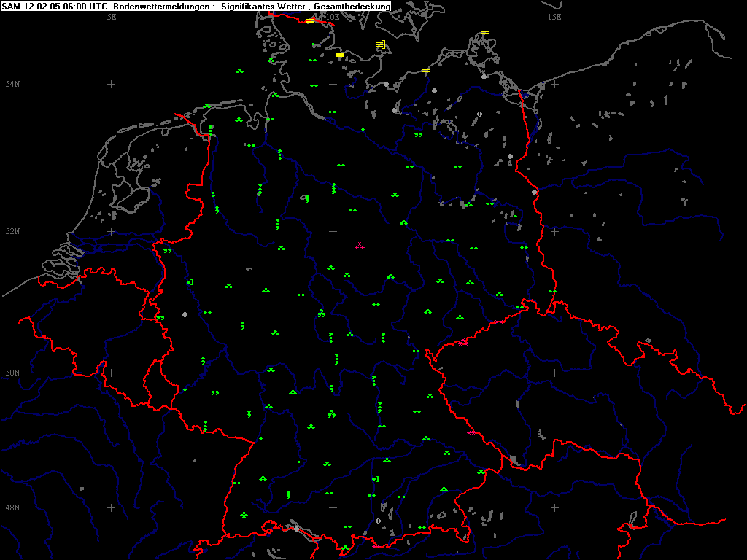Viewport: 747px width, 560px height.
Task: Select the grid cross right of the 48N label
Action: coord(112,507)
